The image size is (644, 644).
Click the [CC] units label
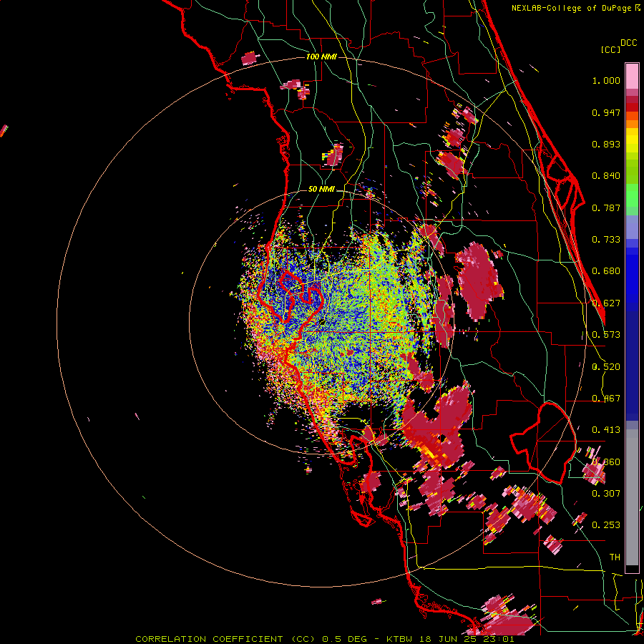(x=611, y=49)
